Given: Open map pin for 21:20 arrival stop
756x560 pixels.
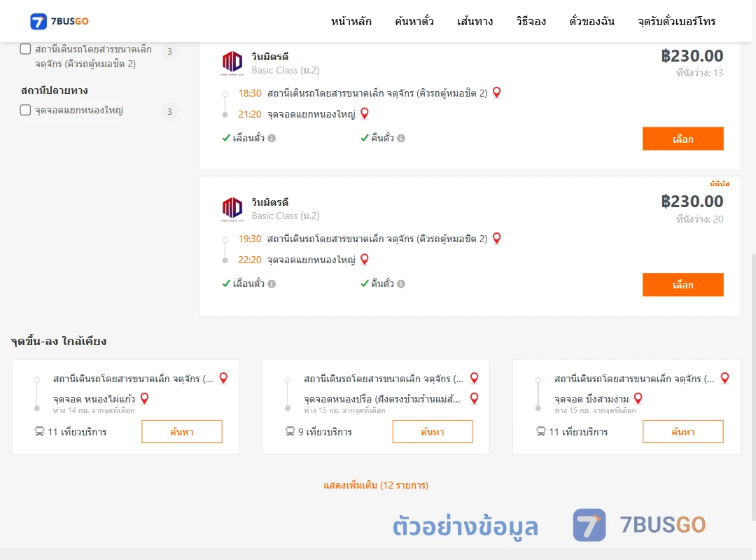Looking at the screenshot, I should [x=365, y=114].
